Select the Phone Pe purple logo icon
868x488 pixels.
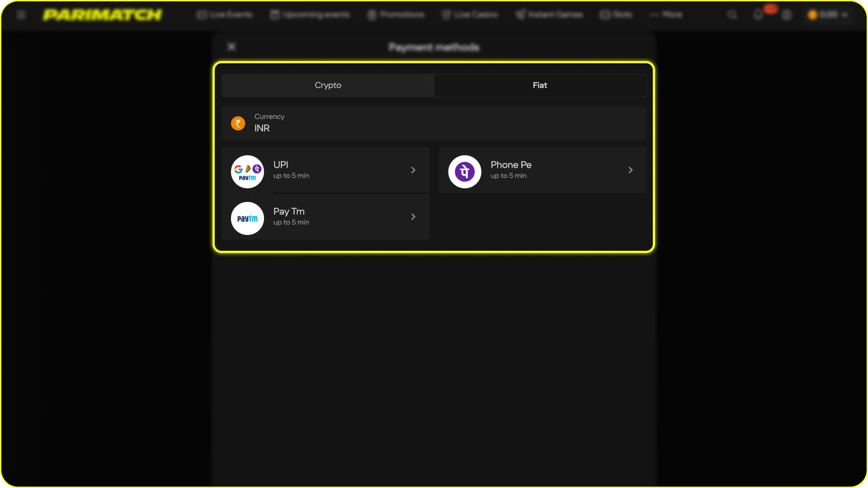point(465,172)
